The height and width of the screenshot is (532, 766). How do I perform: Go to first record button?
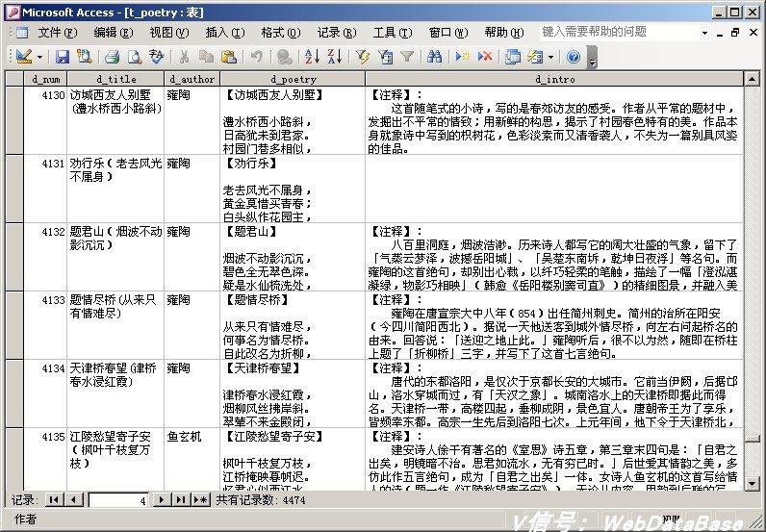pos(54,499)
